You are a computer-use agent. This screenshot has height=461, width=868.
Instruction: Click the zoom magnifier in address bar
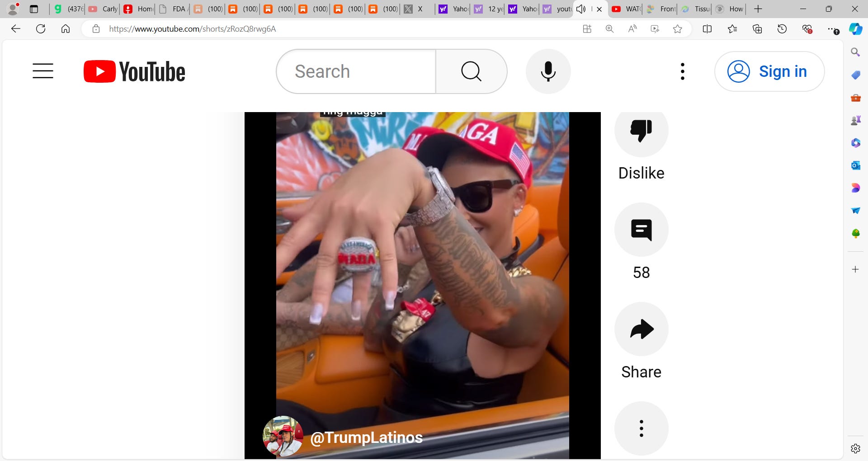tap(609, 29)
